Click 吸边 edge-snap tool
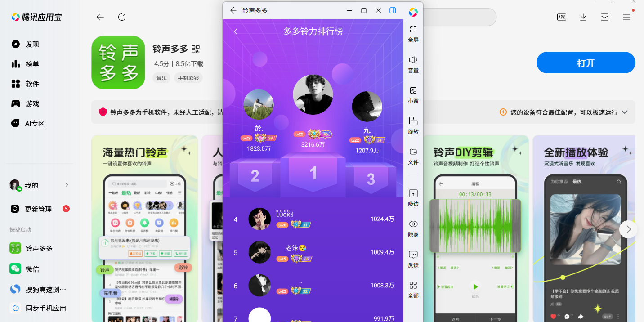The image size is (644, 322). [413, 198]
